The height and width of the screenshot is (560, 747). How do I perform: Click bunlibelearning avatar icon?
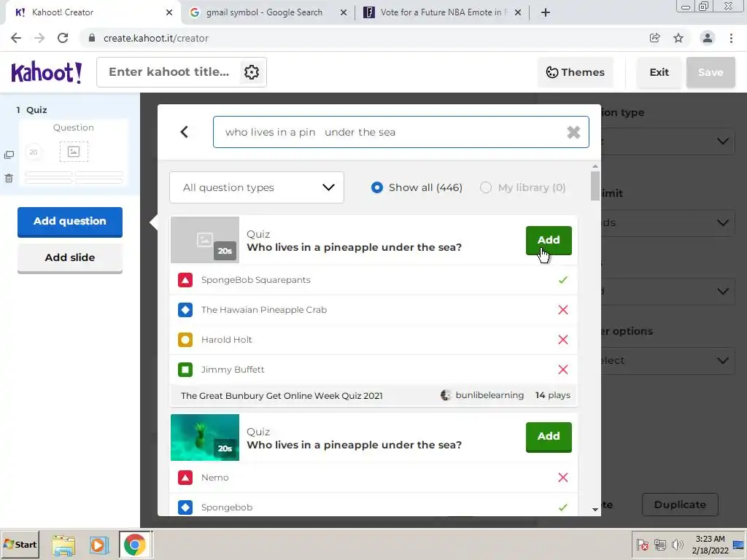click(446, 395)
